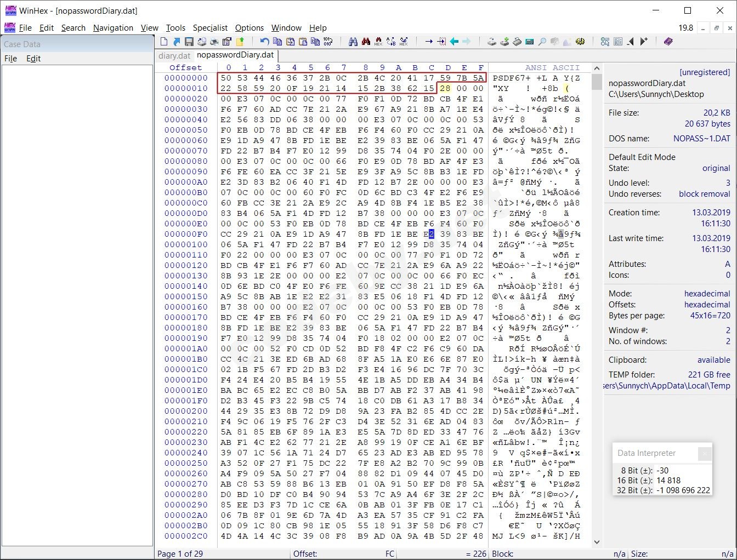Click the purple help book icon
The width and height of the screenshot is (737, 560).
click(x=668, y=42)
